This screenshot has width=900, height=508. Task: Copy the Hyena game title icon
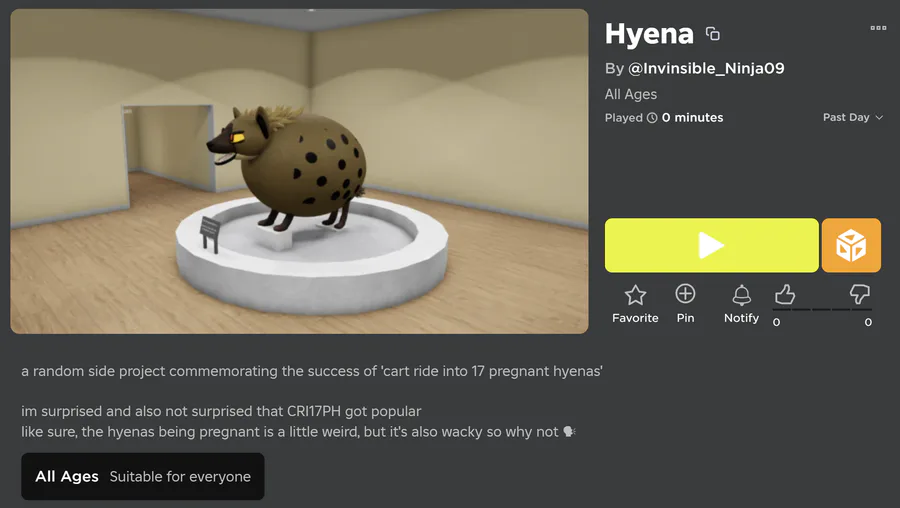click(x=712, y=34)
